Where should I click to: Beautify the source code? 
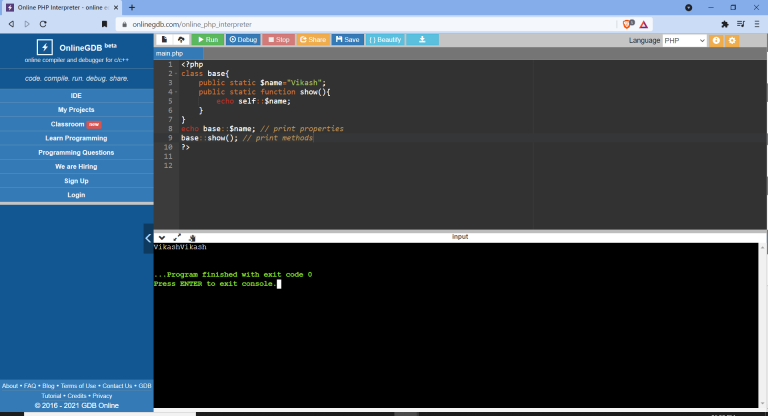(x=385, y=40)
